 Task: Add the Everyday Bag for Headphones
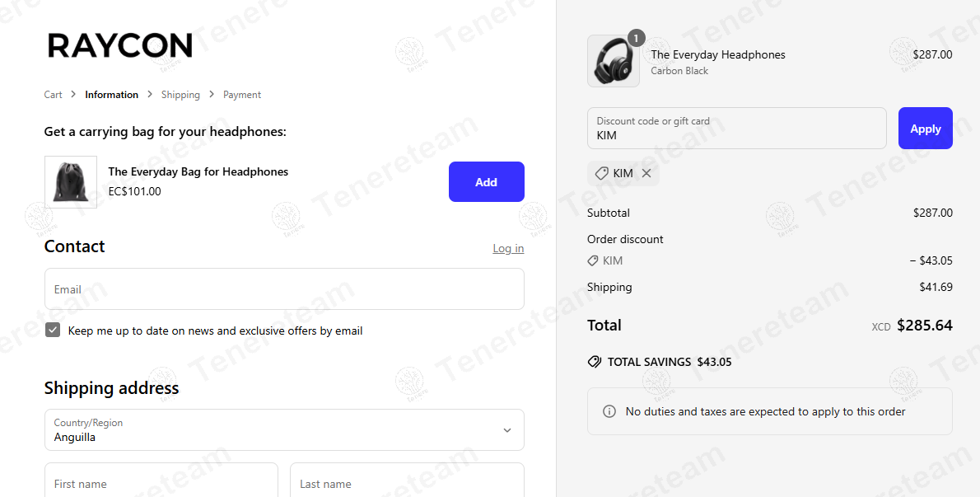coord(486,182)
